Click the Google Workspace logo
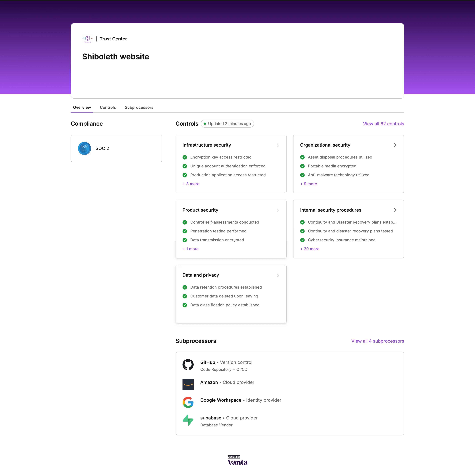475x476 pixels. (188, 402)
